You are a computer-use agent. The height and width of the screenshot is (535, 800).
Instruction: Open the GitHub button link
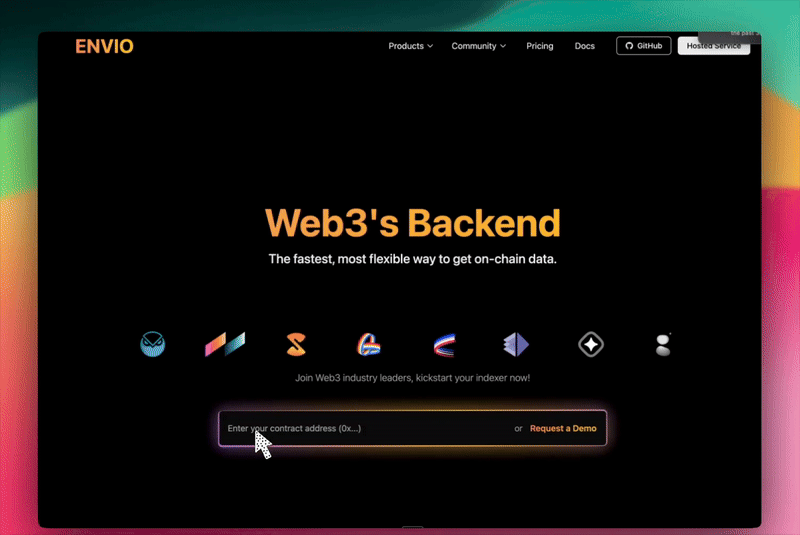(643, 46)
